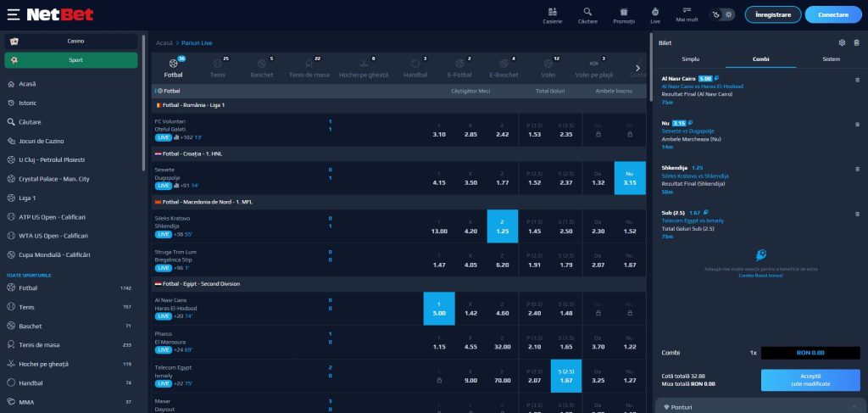Select the 6.20 away odd for Struga Trim Lum
The width and height of the screenshot is (868, 413).
point(503,260)
